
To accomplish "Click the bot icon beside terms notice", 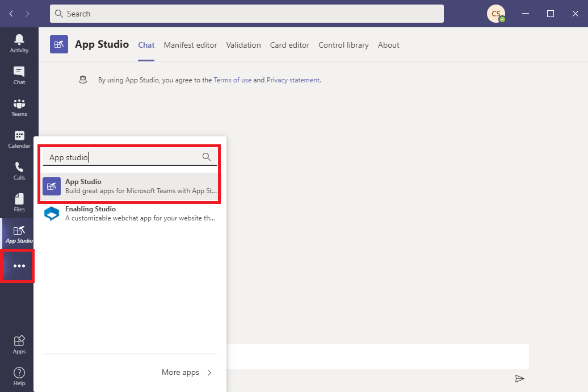I will (83, 80).
